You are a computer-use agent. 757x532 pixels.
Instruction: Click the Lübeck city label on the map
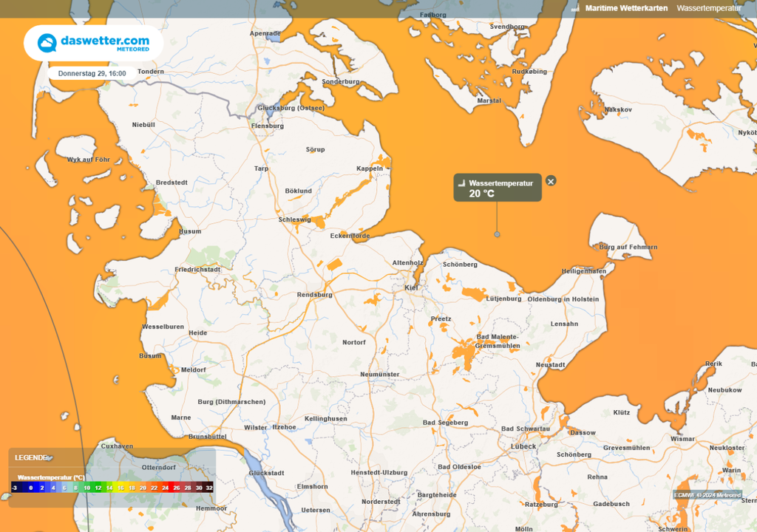click(x=523, y=446)
